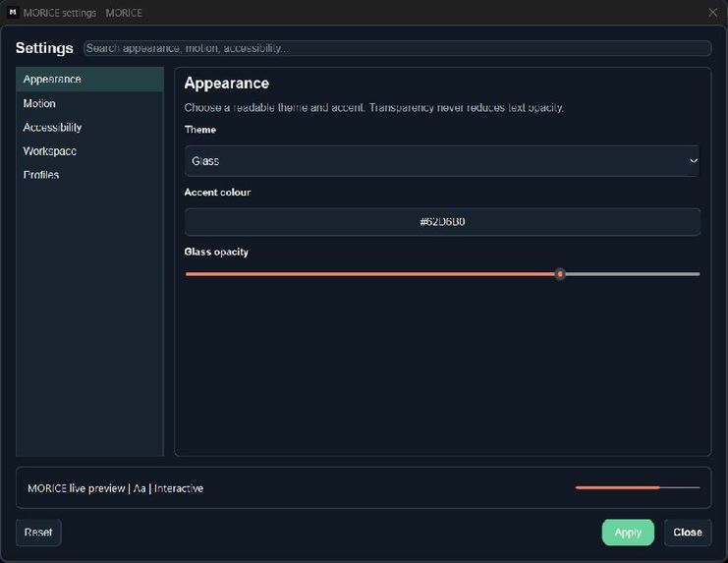
Task: Open the Profiles category
Action: pos(89,175)
